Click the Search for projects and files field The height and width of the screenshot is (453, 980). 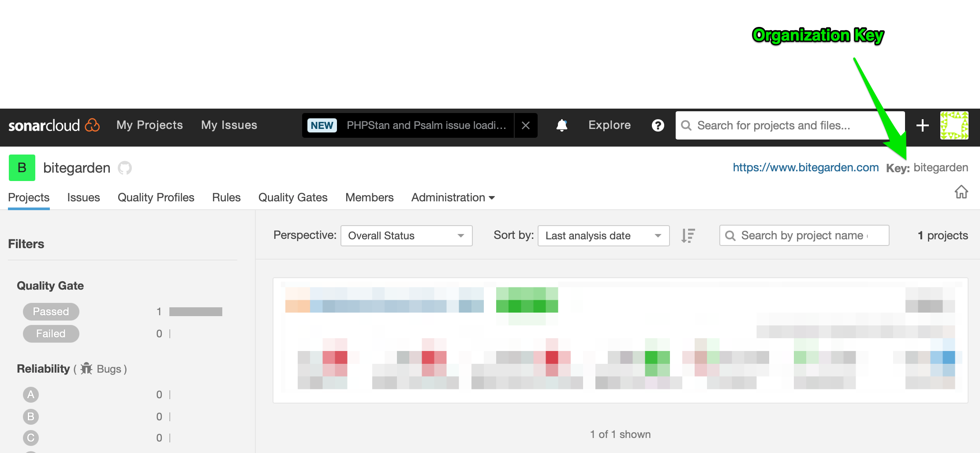pyautogui.click(x=790, y=125)
